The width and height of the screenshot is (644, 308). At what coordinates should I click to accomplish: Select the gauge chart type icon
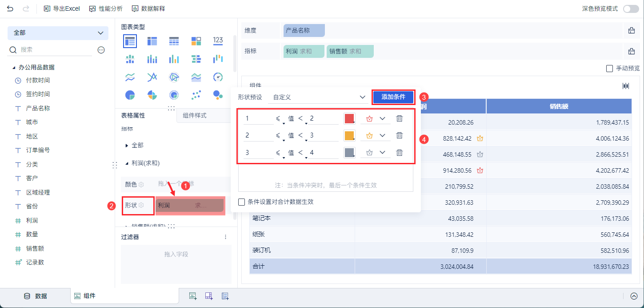(218, 77)
